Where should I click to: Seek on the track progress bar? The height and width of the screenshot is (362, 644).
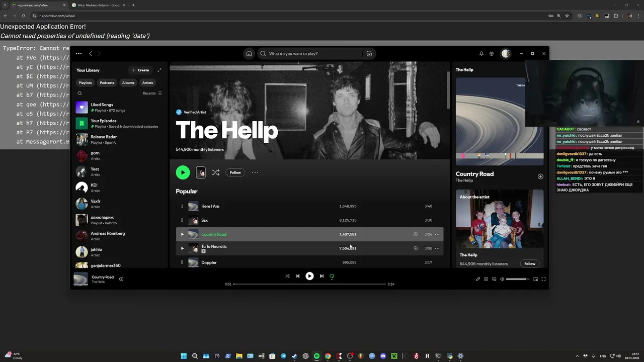click(309, 284)
